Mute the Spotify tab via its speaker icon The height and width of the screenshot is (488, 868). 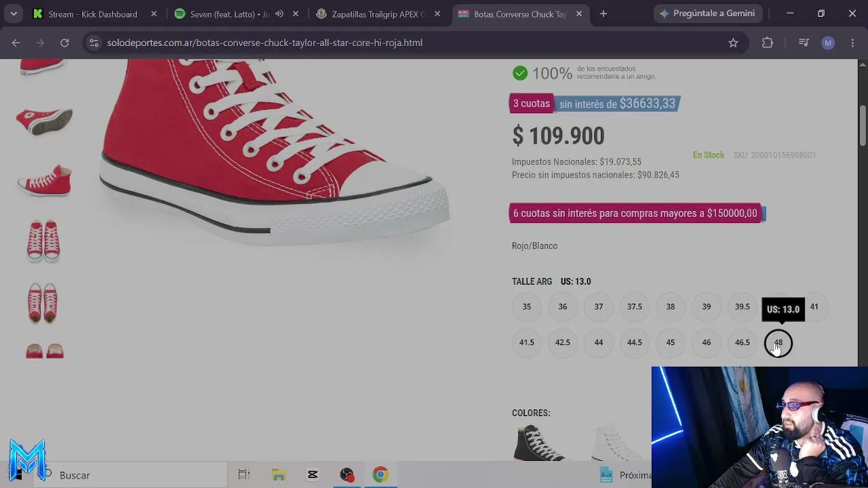279,14
